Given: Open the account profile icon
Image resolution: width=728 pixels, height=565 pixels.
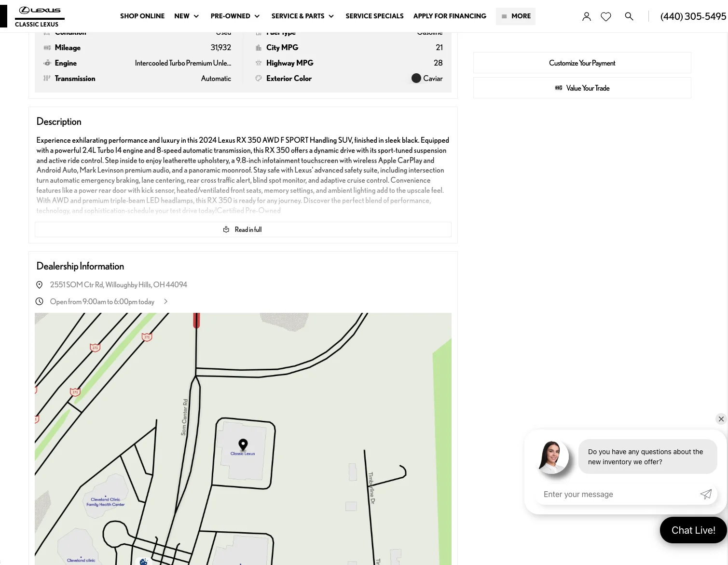Looking at the screenshot, I should point(587,16).
